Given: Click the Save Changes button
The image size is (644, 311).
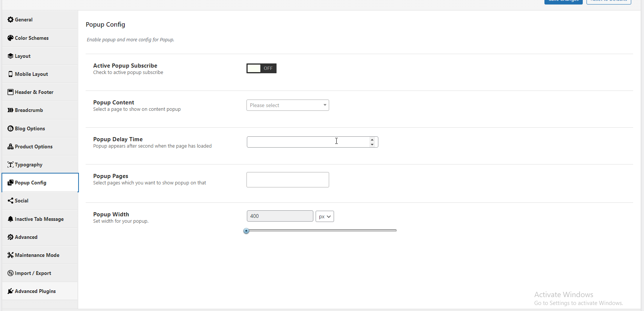Looking at the screenshot, I should click(x=563, y=1).
